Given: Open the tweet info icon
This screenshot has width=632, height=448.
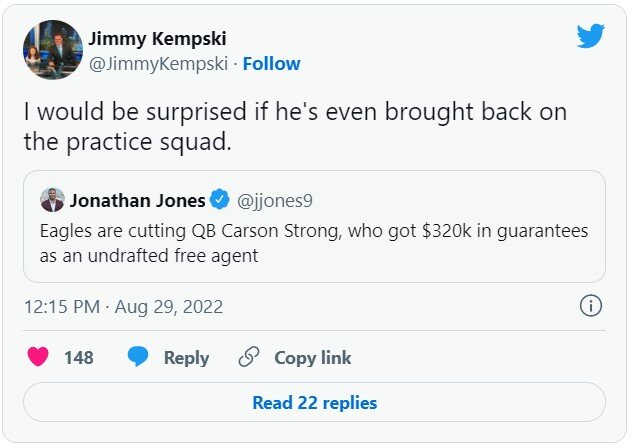Looking at the screenshot, I should (x=591, y=306).
